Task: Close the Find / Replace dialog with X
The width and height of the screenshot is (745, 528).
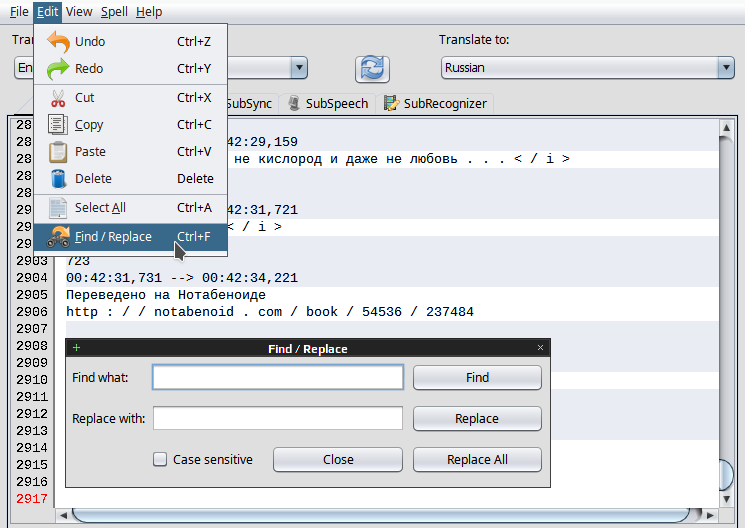Action: pyautogui.click(x=540, y=348)
